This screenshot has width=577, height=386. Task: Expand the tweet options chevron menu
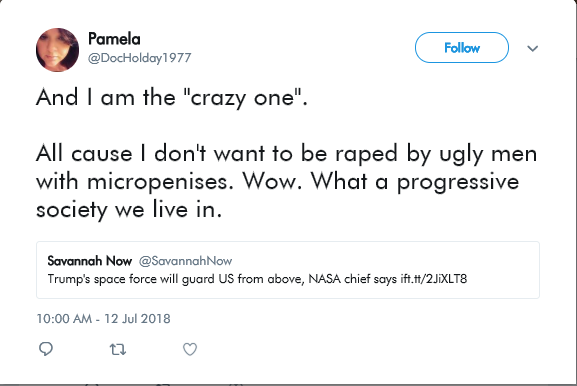(x=532, y=48)
